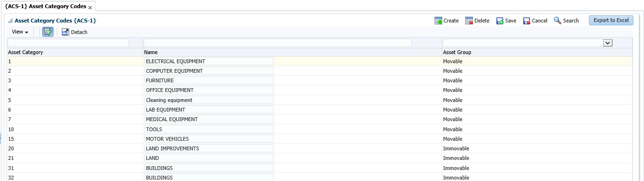This screenshot has height=181, width=644.
Task: Select asset category 7 cell
Action: point(75,119)
